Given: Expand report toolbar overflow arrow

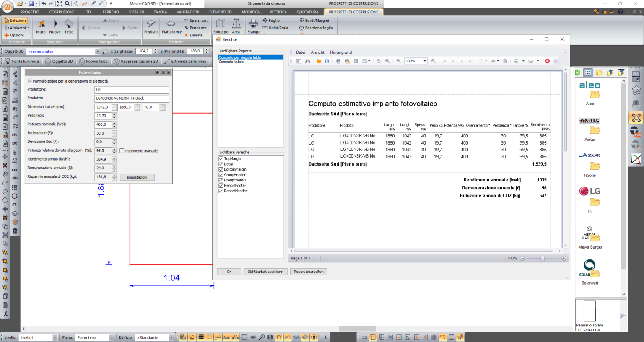Looking at the screenshot, I should pos(556,61).
